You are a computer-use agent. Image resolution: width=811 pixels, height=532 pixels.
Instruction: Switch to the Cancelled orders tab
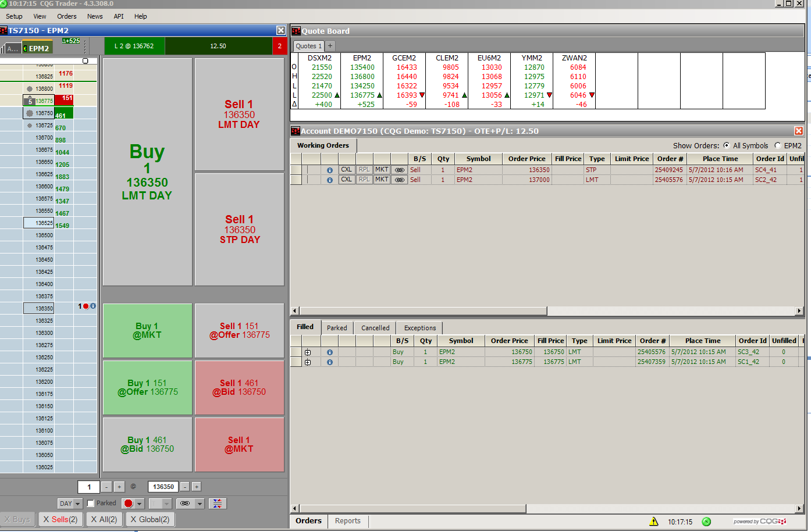pos(375,328)
